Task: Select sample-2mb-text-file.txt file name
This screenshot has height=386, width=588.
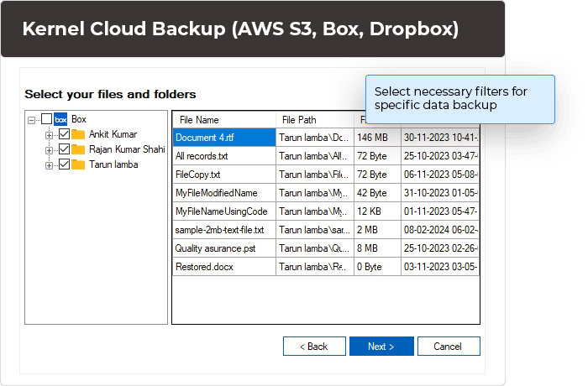Action: [220, 230]
